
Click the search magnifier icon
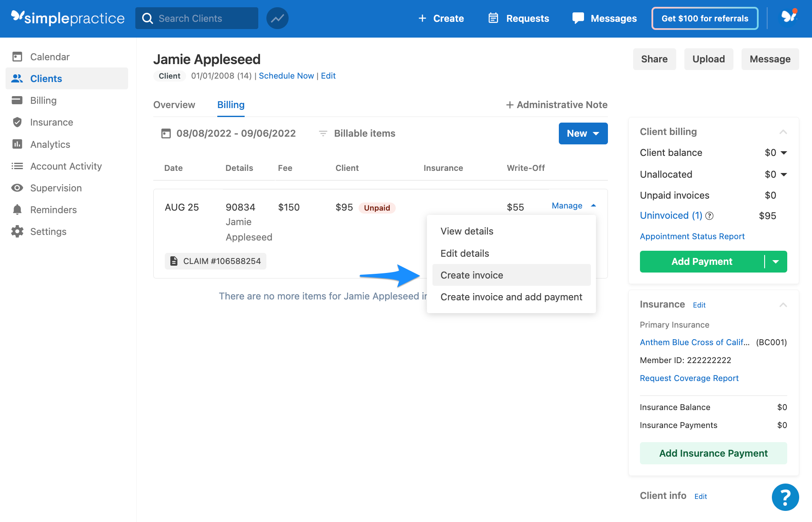point(148,18)
